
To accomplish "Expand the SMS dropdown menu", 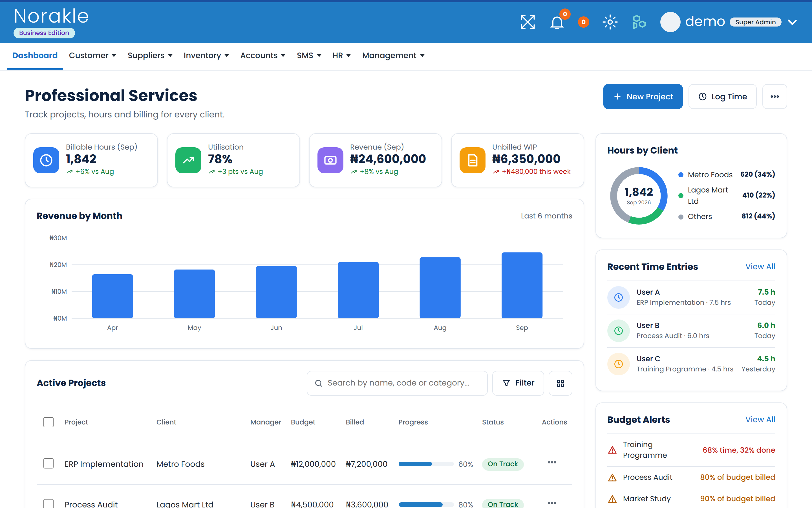I will pyautogui.click(x=309, y=55).
